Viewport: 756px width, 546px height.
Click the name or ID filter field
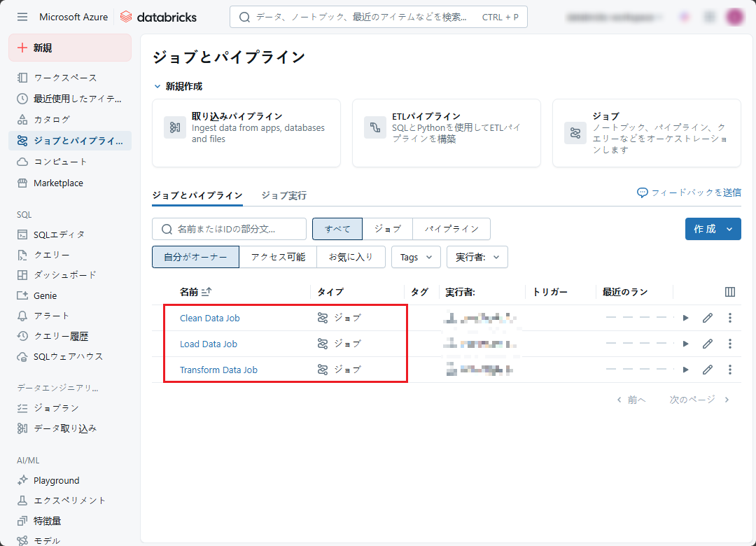tap(229, 229)
